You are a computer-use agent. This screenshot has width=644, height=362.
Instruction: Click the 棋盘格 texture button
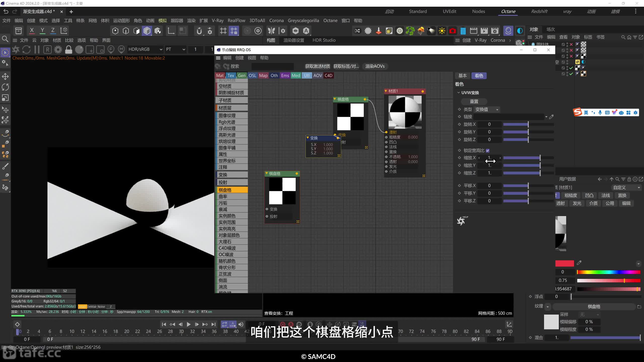pos(594,307)
